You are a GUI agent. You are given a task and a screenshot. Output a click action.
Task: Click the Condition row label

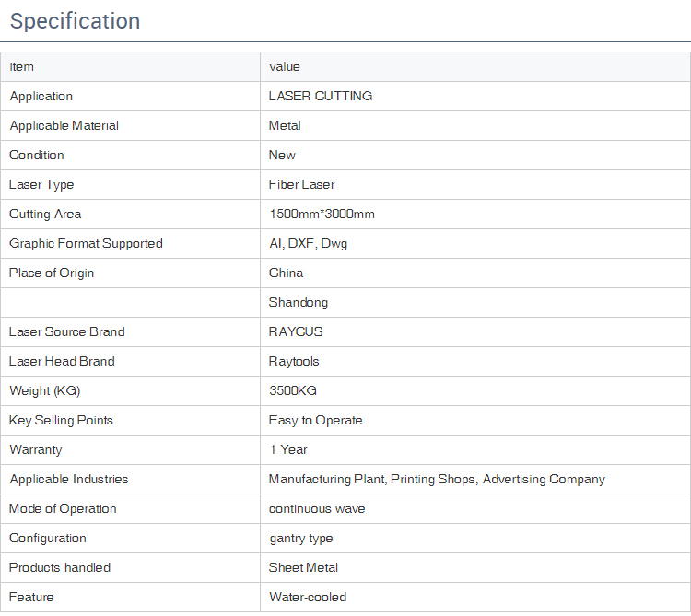pyautogui.click(x=37, y=156)
